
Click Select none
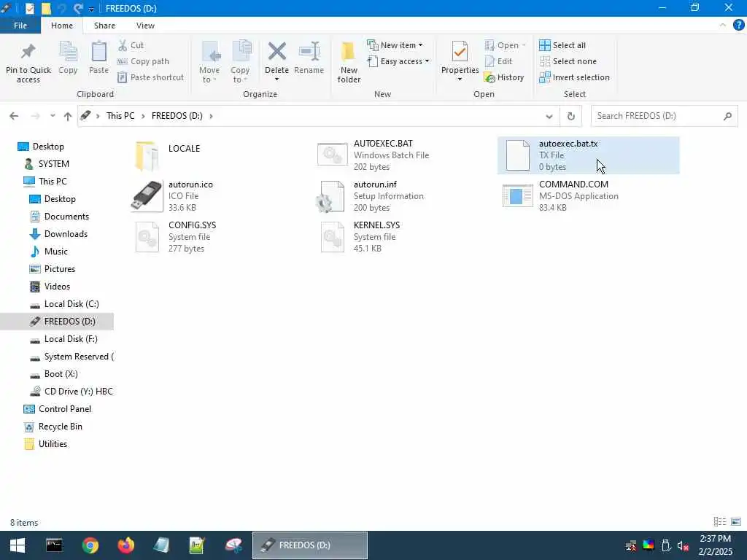click(x=568, y=61)
